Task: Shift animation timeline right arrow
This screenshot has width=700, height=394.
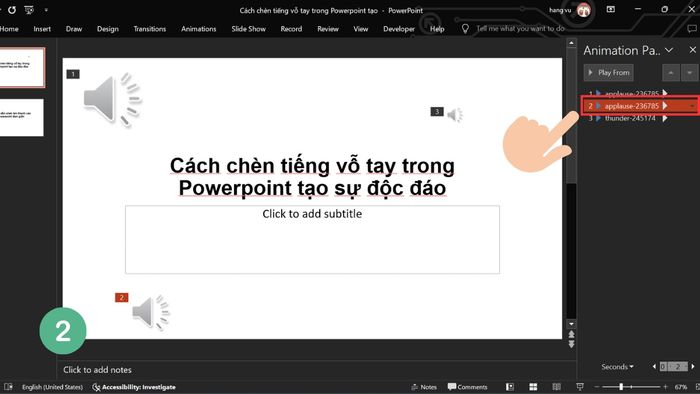Action: [x=693, y=366]
